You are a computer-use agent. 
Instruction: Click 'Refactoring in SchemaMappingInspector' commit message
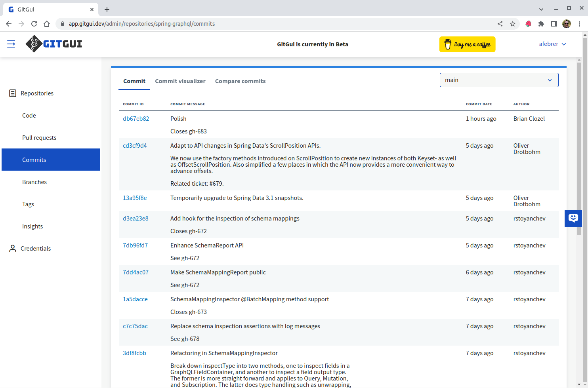click(x=224, y=353)
